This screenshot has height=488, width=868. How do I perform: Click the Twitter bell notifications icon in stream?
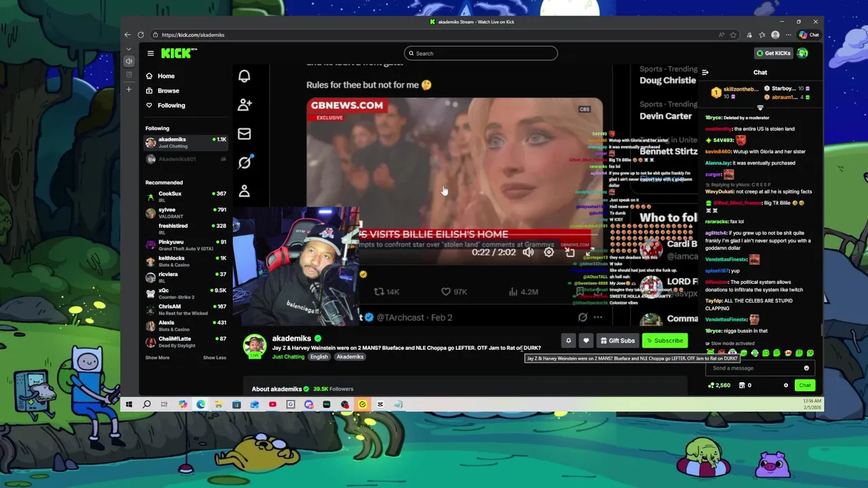point(244,76)
